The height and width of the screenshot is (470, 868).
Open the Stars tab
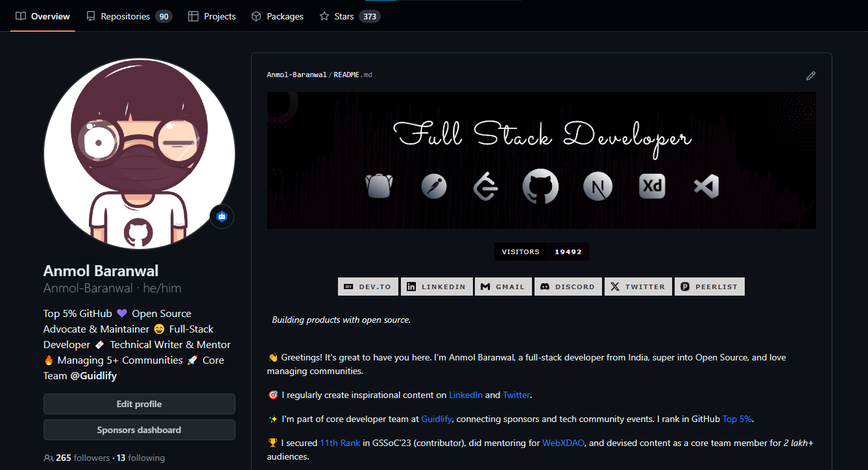click(x=350, y=16)
